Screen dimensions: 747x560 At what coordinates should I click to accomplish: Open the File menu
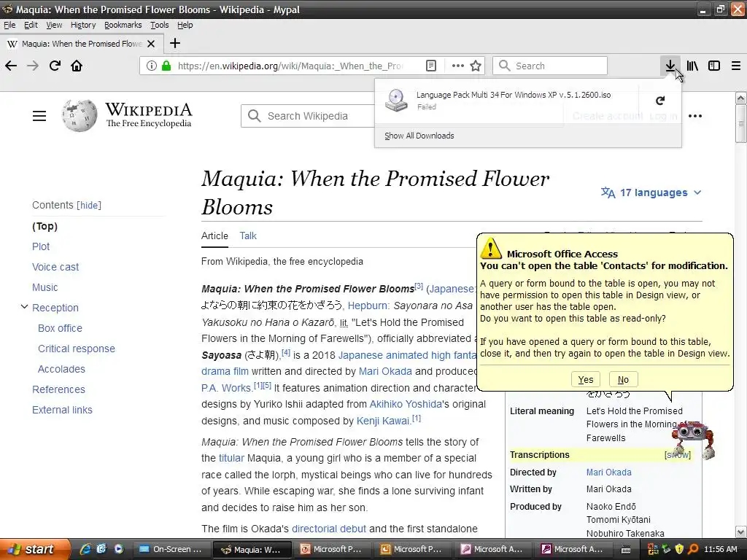click(9, 25)
